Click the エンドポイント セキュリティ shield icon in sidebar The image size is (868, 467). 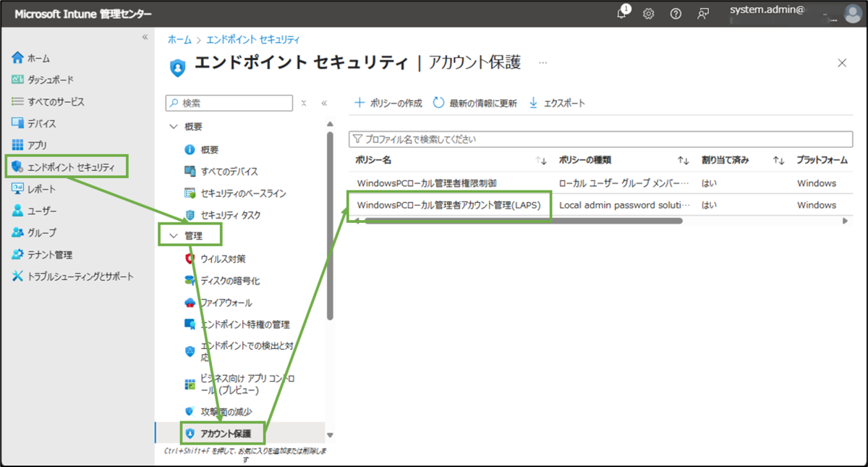(x=18, y=167)
